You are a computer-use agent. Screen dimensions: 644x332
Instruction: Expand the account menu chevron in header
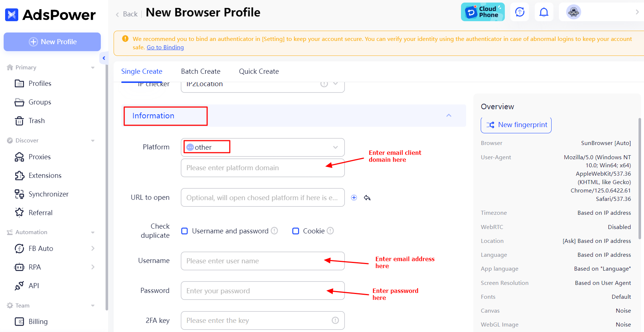[x=637, y=12]
